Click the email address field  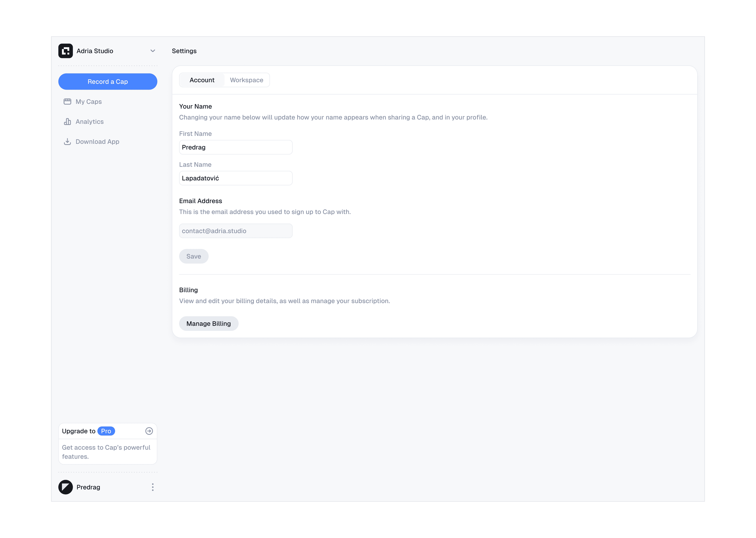[x=236, y=231]
